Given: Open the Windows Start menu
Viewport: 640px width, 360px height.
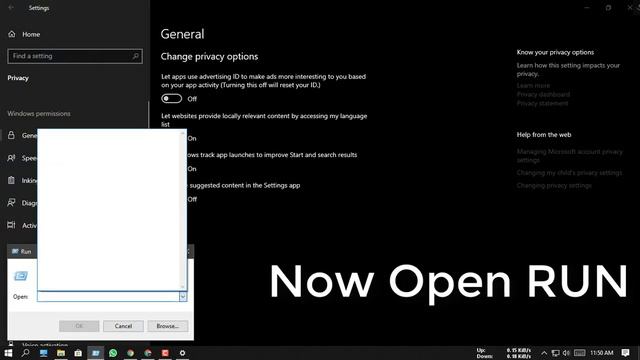Looking at the screenshot, I should pyautogui.click(x=8, y=353).
